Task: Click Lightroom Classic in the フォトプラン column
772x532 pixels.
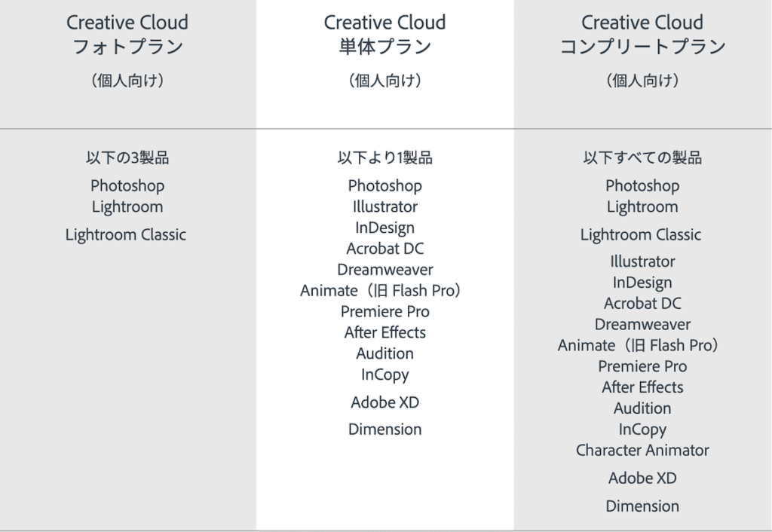Action: [126, 234]
